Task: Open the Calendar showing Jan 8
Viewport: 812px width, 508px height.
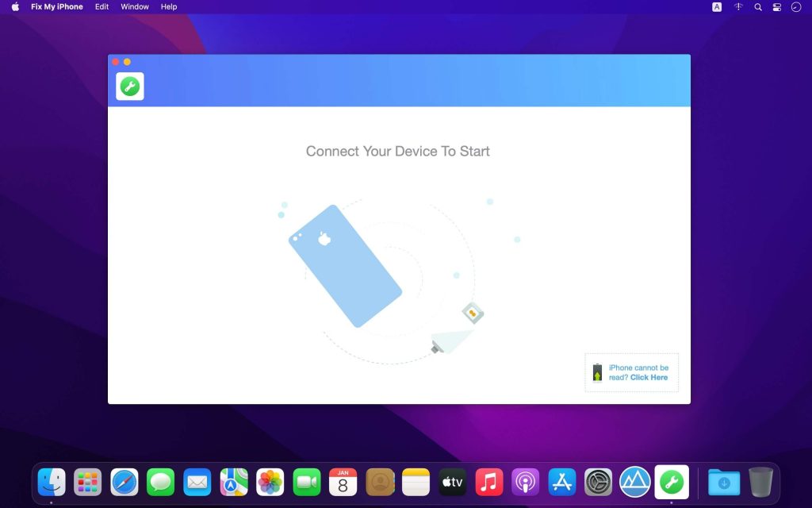Action: 343,482
